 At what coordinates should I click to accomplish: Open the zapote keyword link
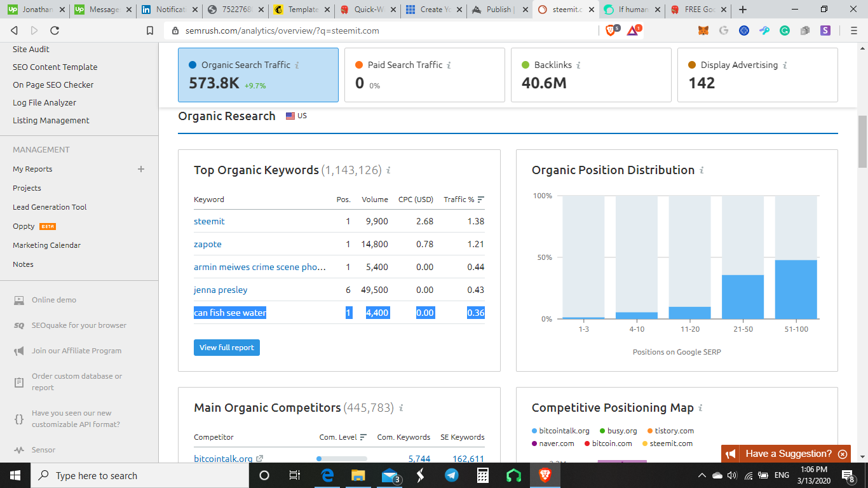click(208, 244)
